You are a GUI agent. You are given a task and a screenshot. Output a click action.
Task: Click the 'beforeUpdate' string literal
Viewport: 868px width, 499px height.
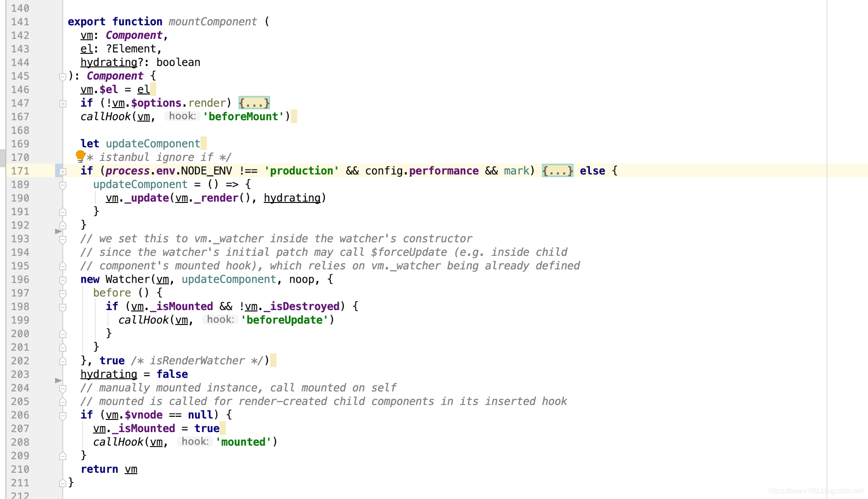click(x=285, y=320)
